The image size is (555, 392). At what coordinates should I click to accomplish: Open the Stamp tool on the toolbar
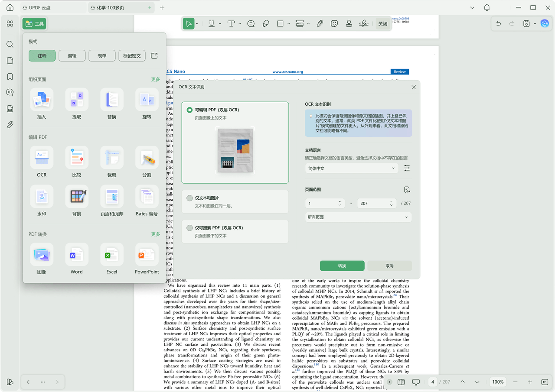[x=334, y=23]
